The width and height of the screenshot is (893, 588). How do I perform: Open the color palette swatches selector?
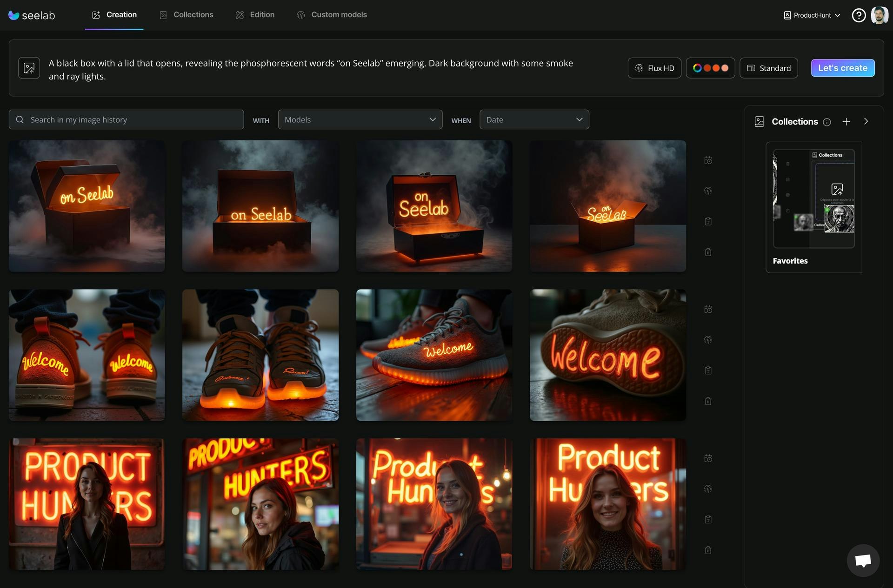pyautogui.click(x=710, y=68)
